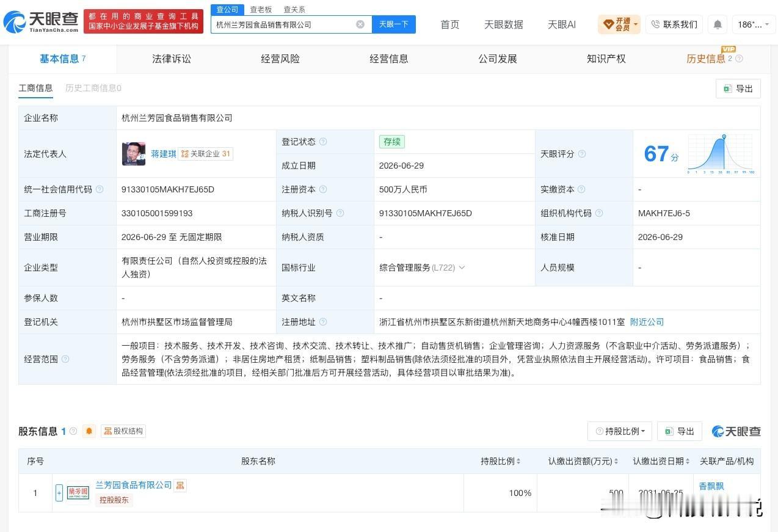Click 关联企业 31 badge
This screenshot has width=778, height=532.
[x=206, y=154]
